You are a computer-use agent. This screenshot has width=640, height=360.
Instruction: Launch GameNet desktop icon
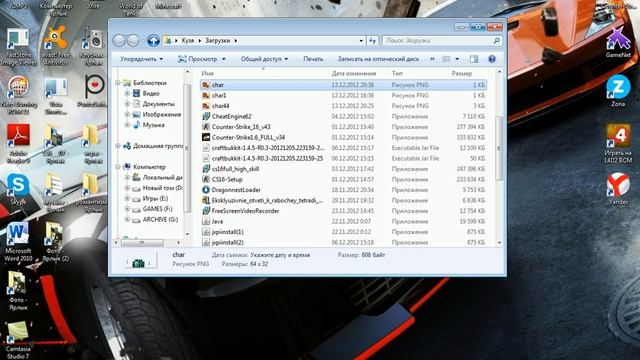(x=618, y=42)
